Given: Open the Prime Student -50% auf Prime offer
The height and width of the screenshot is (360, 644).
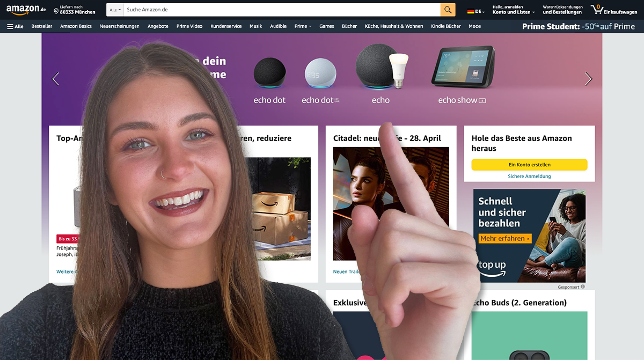Looking at the screenshot, I should click(579, 26).
